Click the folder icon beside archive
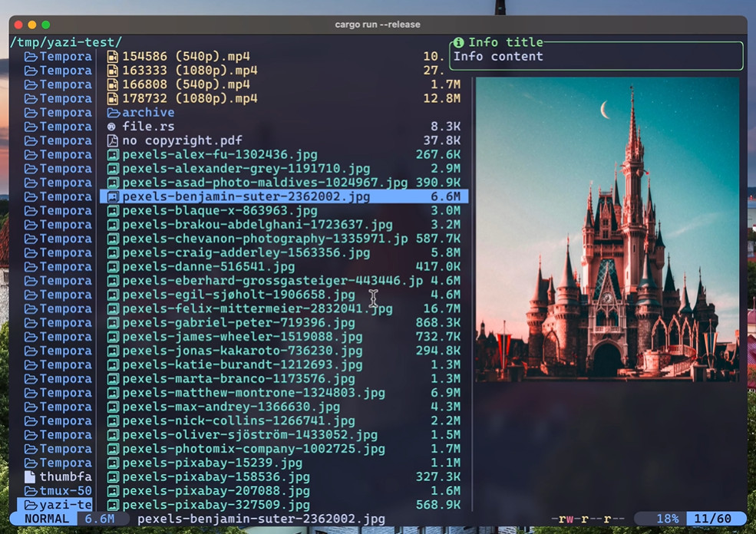The width and height of the screenshot is (756, 534). pos(114,112)
